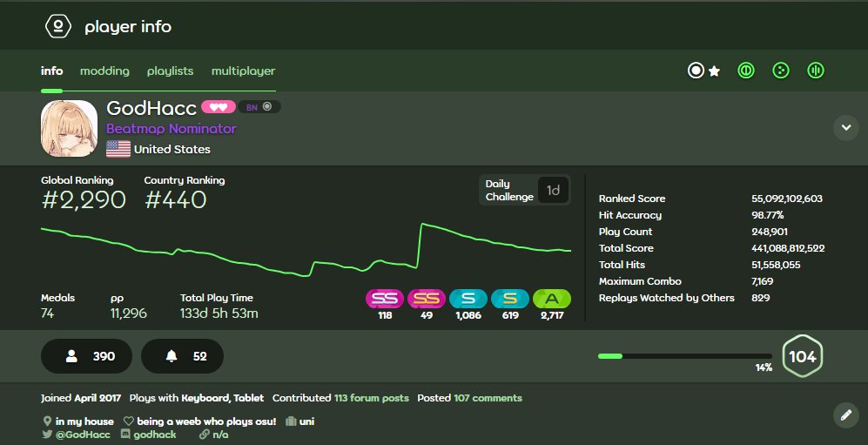Viewport: 868px width, 445px height.
Task: Click the green A rank badge
Action: pos(552,299)
